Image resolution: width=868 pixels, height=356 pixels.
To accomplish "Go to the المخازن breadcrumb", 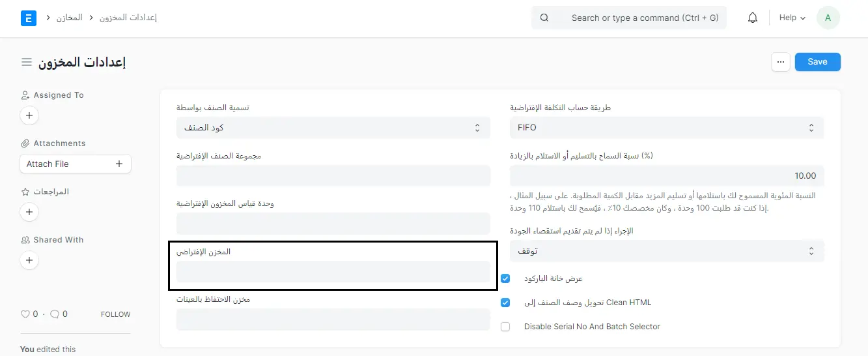I will 70,18.
